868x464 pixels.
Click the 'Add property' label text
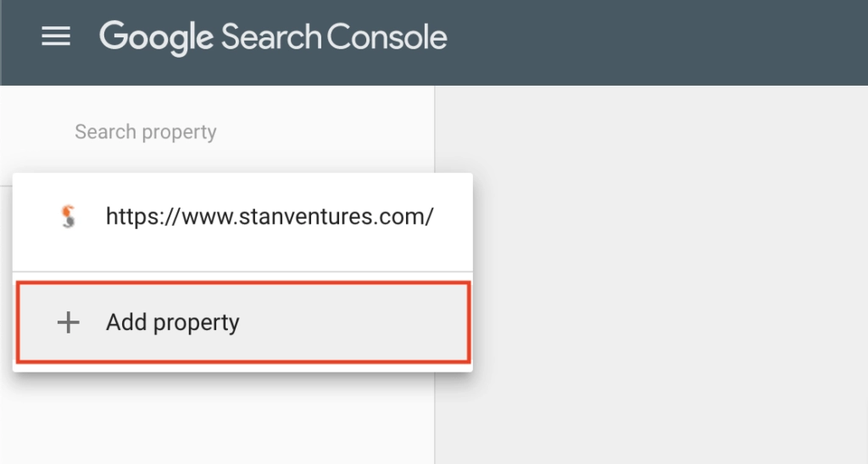click(173, 322)
